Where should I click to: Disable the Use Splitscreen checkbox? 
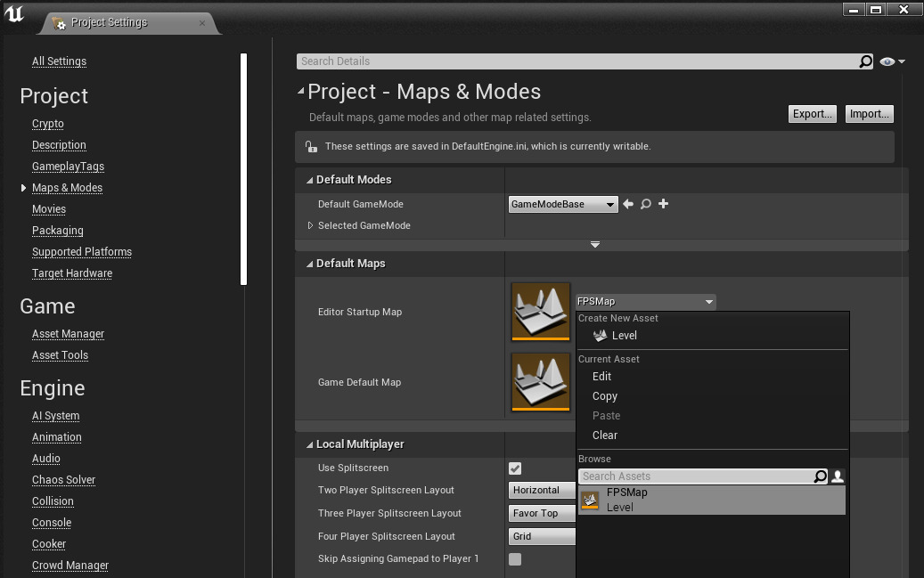[515, 468]
